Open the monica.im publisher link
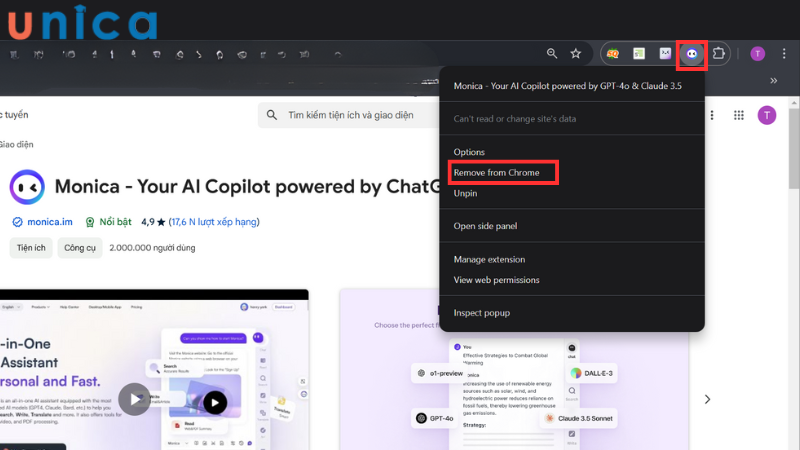The image size is (800, 450). (49, 222)
